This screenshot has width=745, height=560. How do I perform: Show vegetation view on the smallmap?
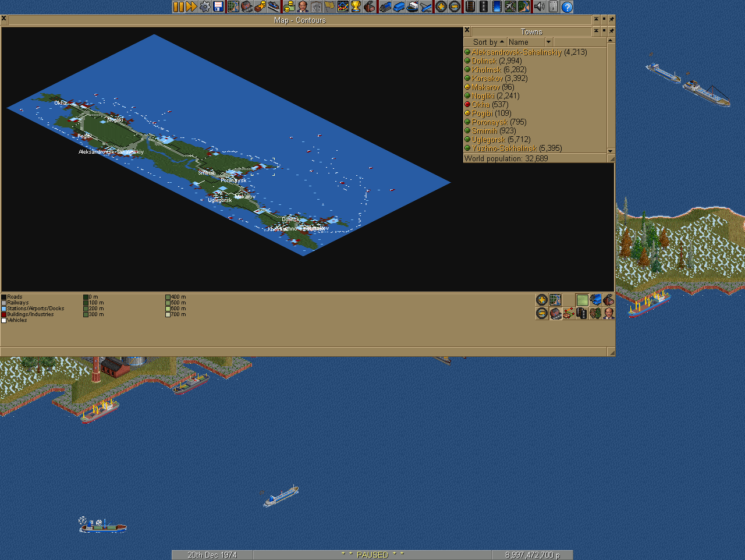595,313
